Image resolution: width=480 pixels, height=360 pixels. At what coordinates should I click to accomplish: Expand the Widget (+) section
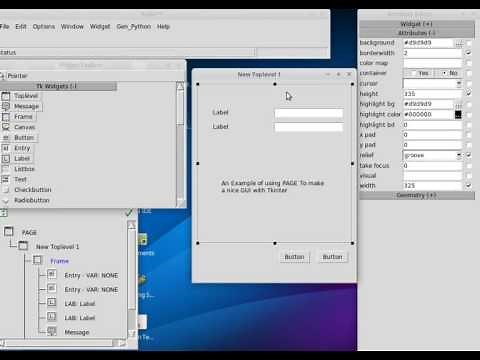(x=417, y=24)
